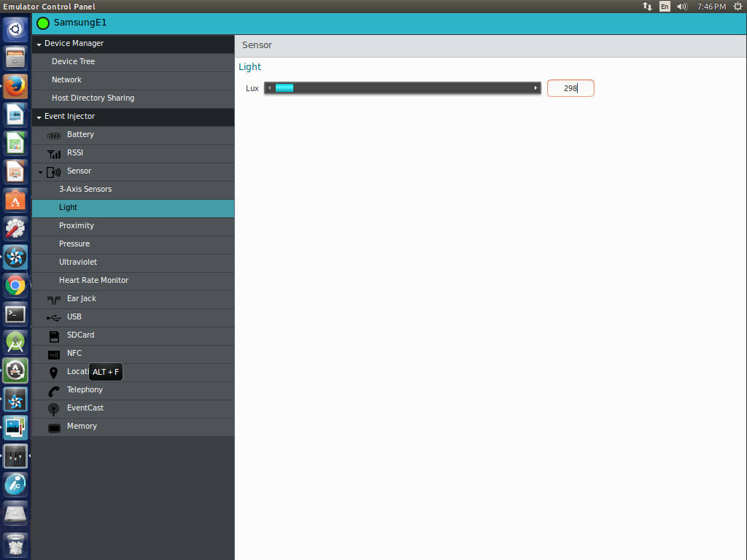This screenshot has height=560, width=747.
Task: Collapse the Event Injector section
Action: click(x=39, y=117)
